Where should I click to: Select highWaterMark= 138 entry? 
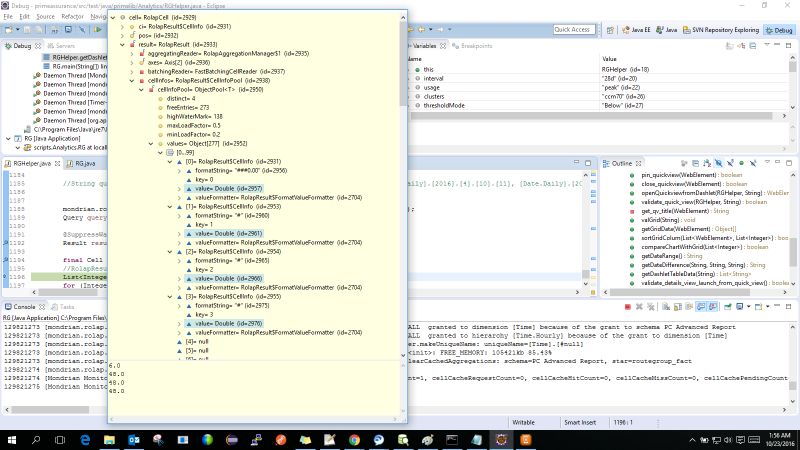coord(194,116)
